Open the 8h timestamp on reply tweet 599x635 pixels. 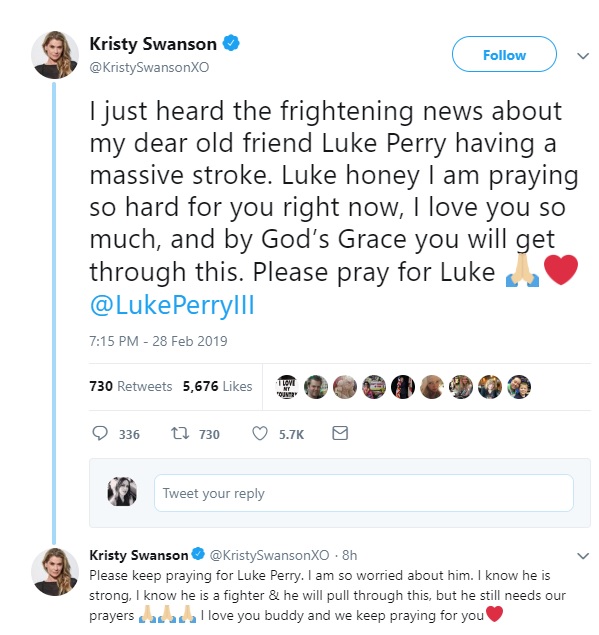click(350, 555)
